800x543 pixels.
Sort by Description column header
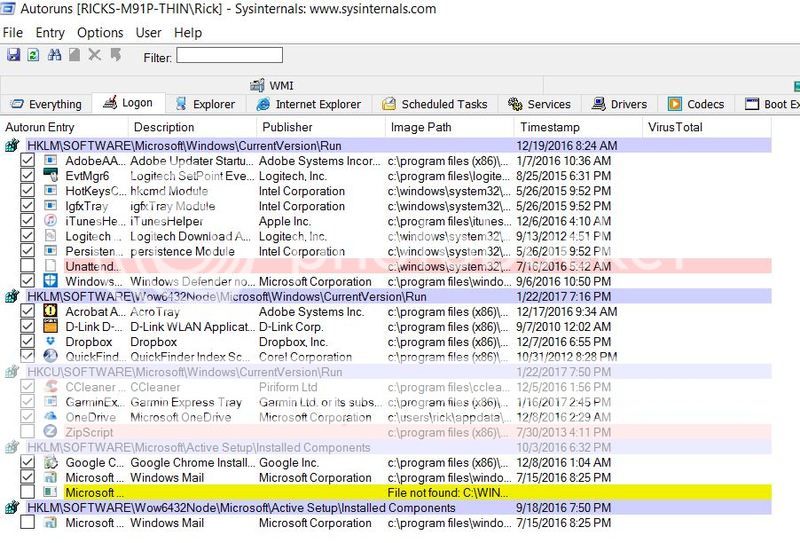pos(192,127)
